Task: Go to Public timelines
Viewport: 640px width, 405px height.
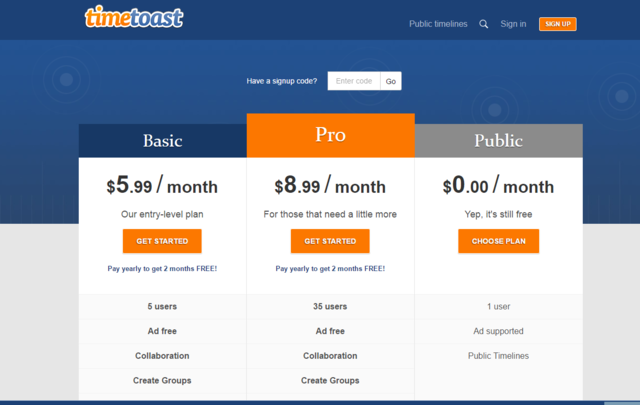Action: [438, 24]
